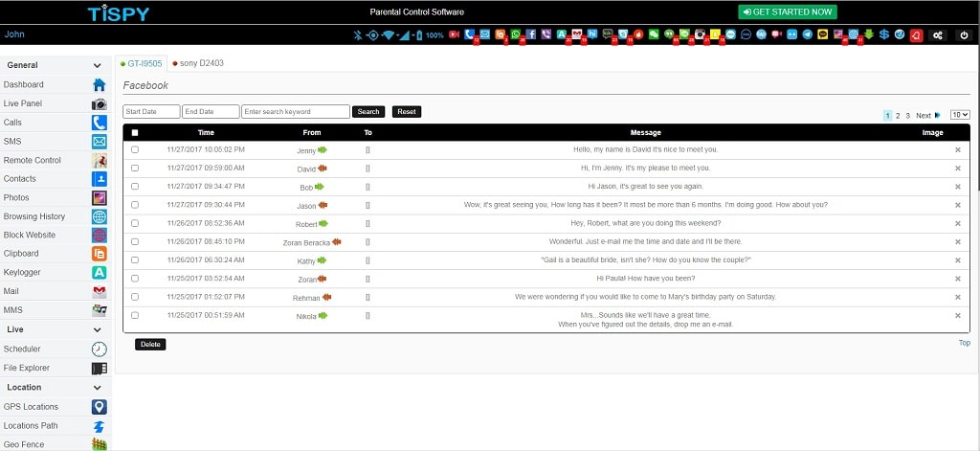Open the Clipboard icon in the sidebar
This screenshot has height=451, width=980.
click(99, 254)
